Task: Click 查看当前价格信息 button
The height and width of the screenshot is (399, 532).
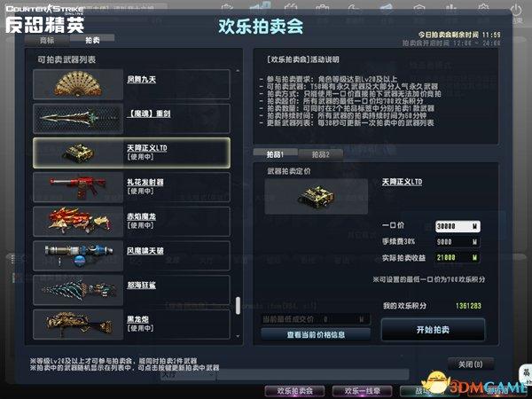Action: point(316,335)
